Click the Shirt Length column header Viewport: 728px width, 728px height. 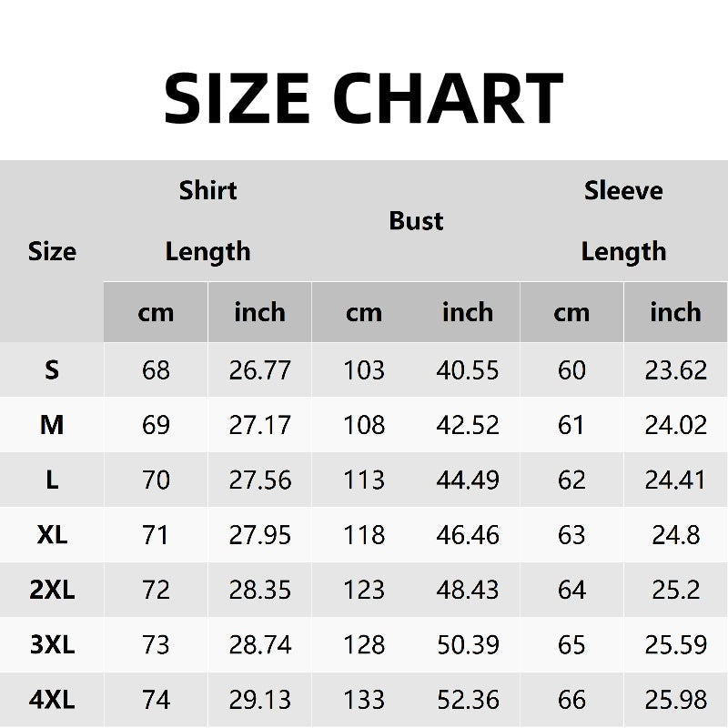(207, 221)
